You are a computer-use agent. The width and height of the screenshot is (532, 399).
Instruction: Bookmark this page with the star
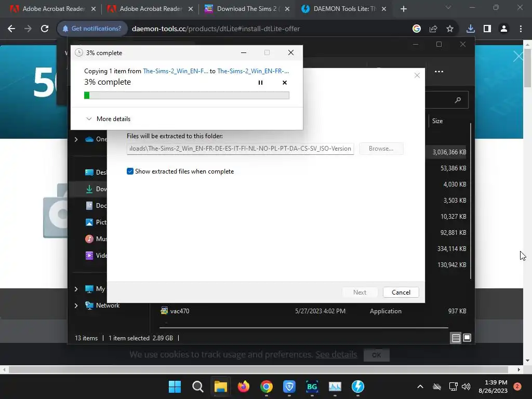pos(449,29)
